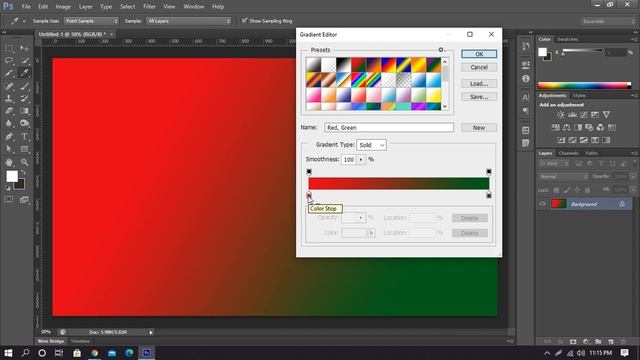This screenshot has height=360, width=640.
Task: Select the Horizontal Type tool
Action: pos(24,136)
